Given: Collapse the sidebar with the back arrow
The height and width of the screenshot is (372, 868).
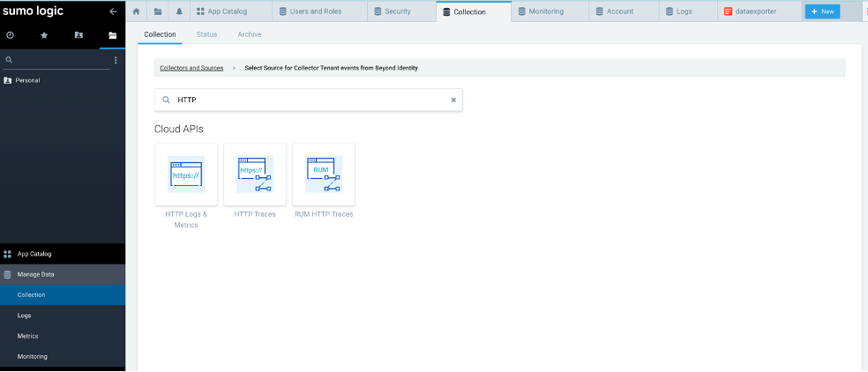Looking at the screenshot, I should tap(112, 11).
